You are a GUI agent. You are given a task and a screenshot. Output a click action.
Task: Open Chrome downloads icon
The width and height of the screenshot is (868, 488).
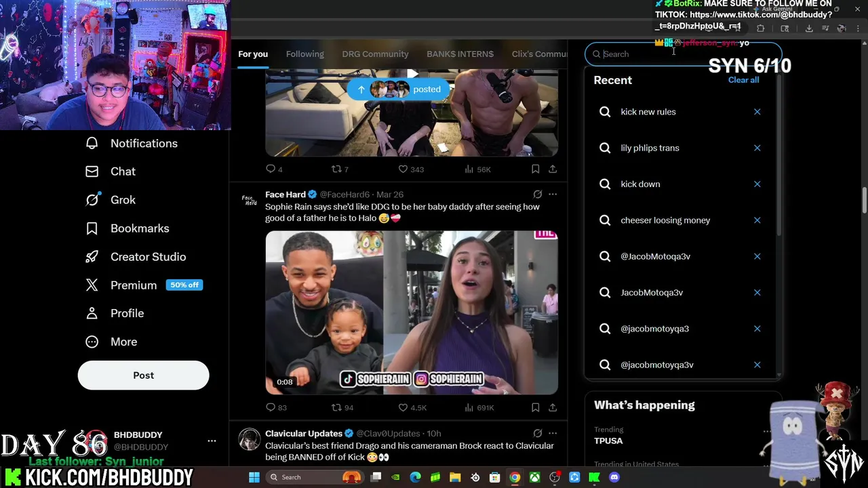click(809, 28)
